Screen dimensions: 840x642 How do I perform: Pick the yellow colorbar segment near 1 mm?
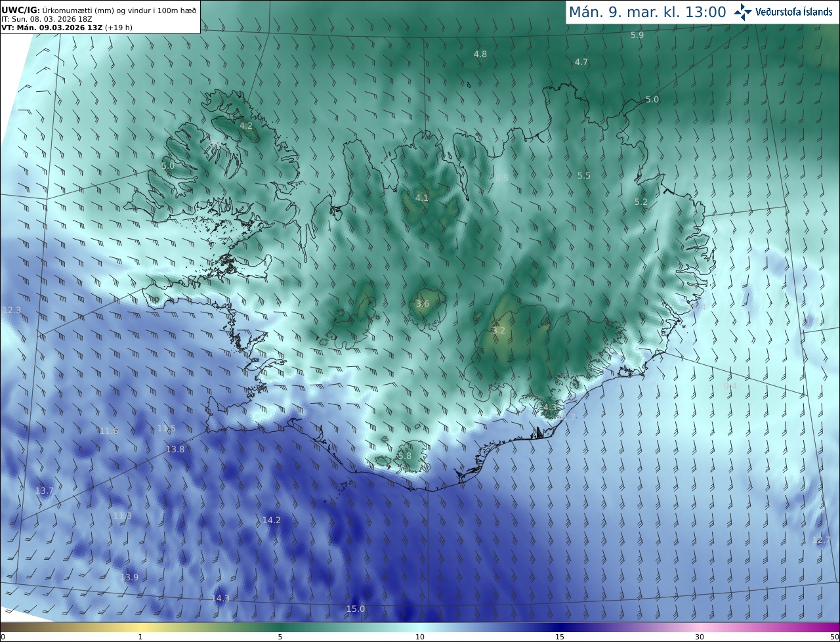[x=140, y=627]
